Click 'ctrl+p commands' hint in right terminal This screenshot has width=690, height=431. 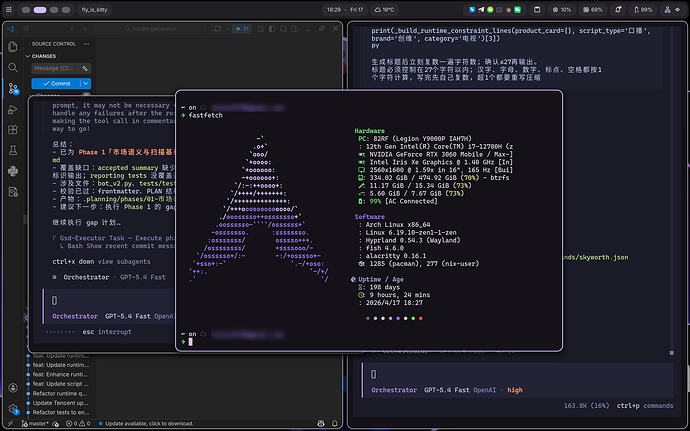645,405
